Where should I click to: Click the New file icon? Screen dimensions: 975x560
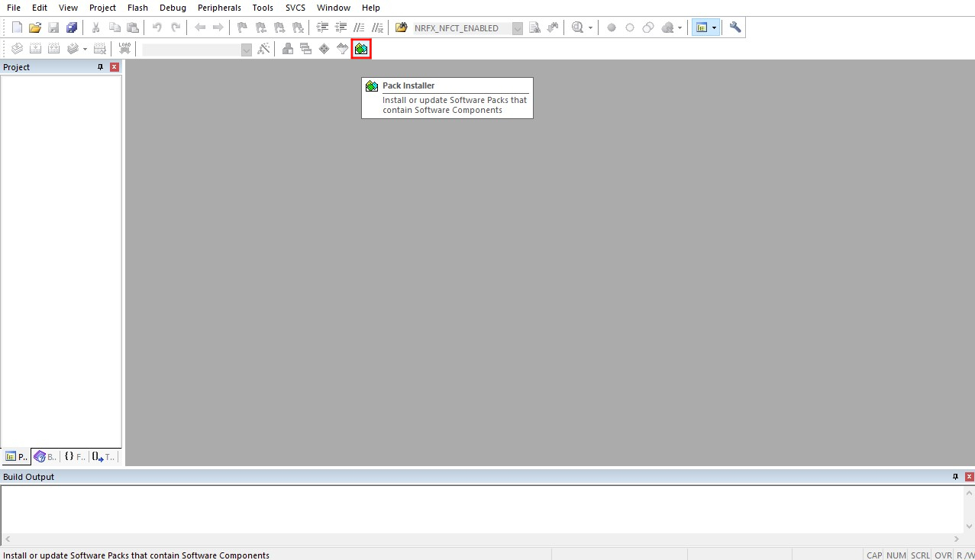click(x=17, y=27)
